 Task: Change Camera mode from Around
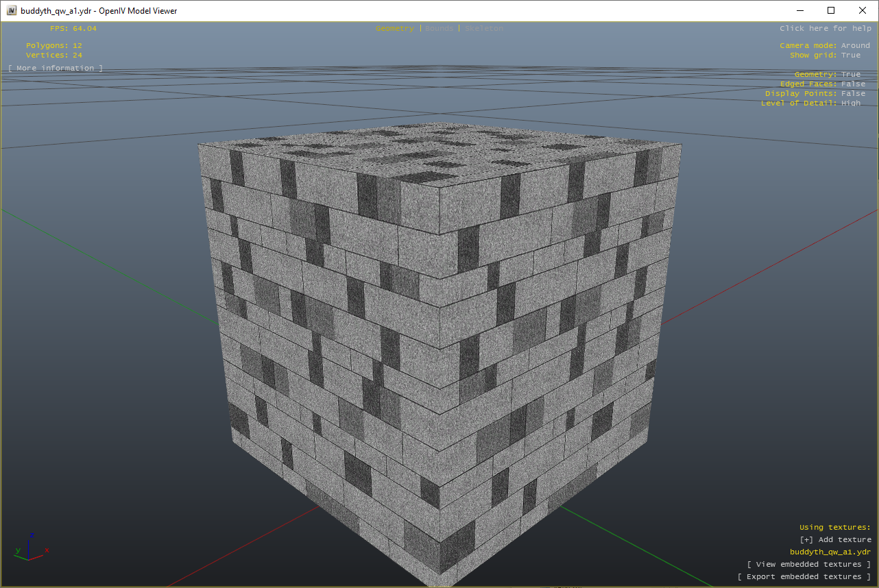pos(825,46)
